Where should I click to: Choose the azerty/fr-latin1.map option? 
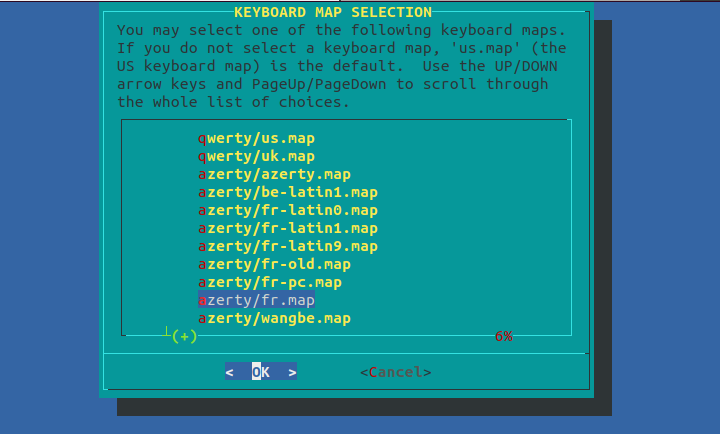[287, 228]
